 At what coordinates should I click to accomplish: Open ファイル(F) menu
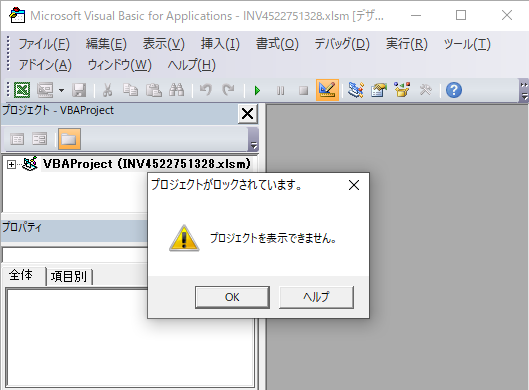44,44
